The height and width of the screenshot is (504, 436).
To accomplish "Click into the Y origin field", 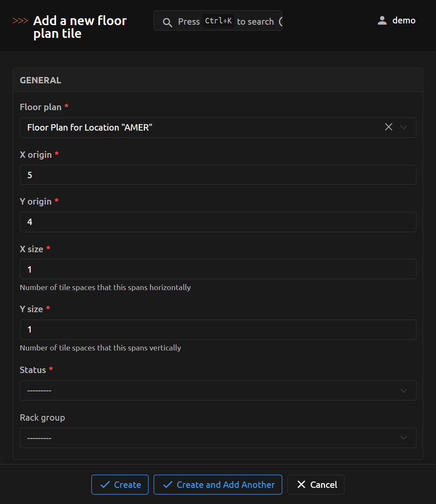I will point(218,222).
